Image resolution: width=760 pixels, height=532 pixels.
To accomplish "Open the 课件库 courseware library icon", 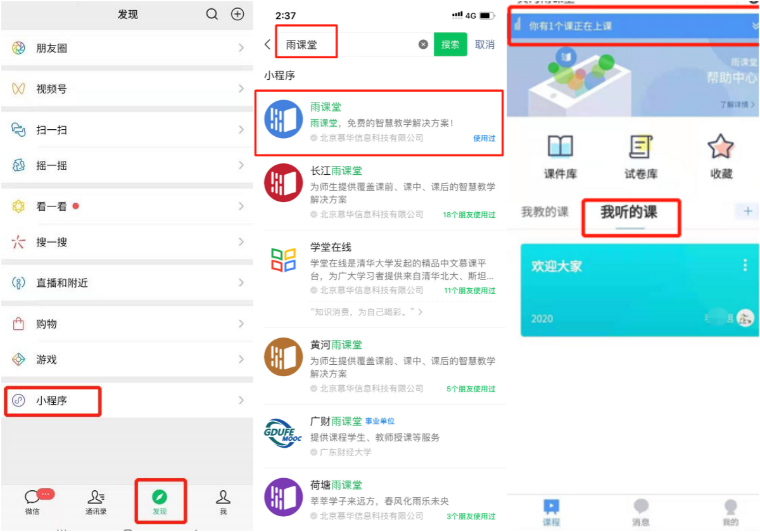I will click(x=560, y=156).
